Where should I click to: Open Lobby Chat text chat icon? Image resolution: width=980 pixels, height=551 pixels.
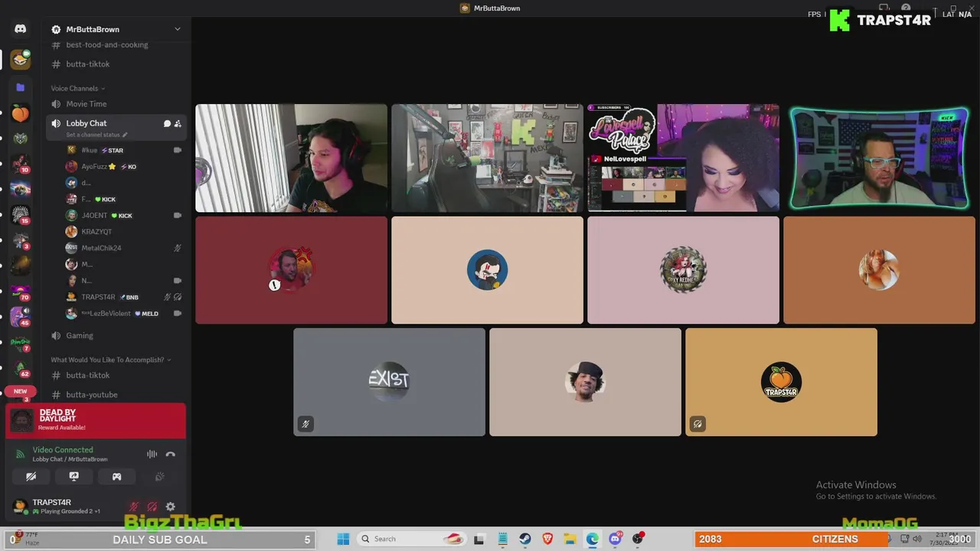click(x=167, y=123)
